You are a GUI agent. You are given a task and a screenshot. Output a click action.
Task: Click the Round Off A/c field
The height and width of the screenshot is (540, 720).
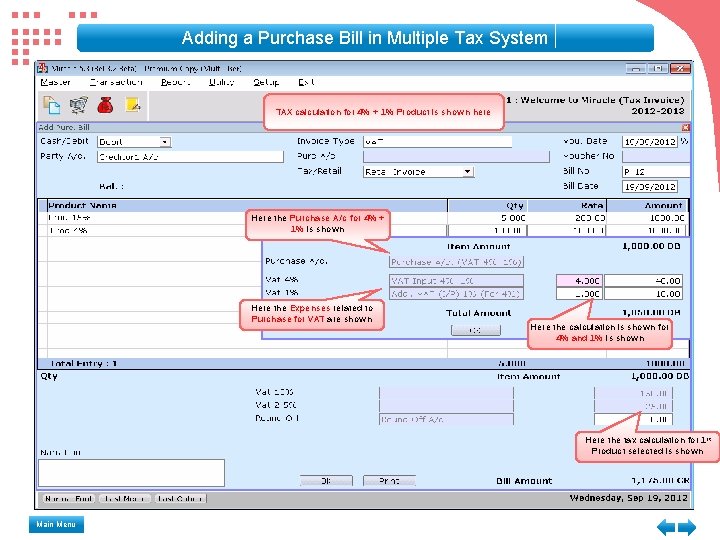[x=446, y=419]
